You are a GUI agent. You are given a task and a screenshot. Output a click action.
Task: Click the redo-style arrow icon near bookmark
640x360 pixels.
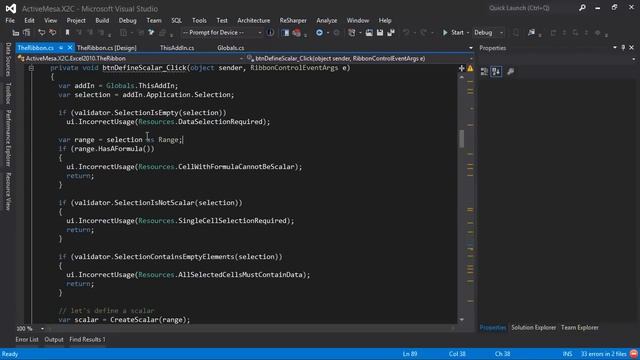(52, 33)
